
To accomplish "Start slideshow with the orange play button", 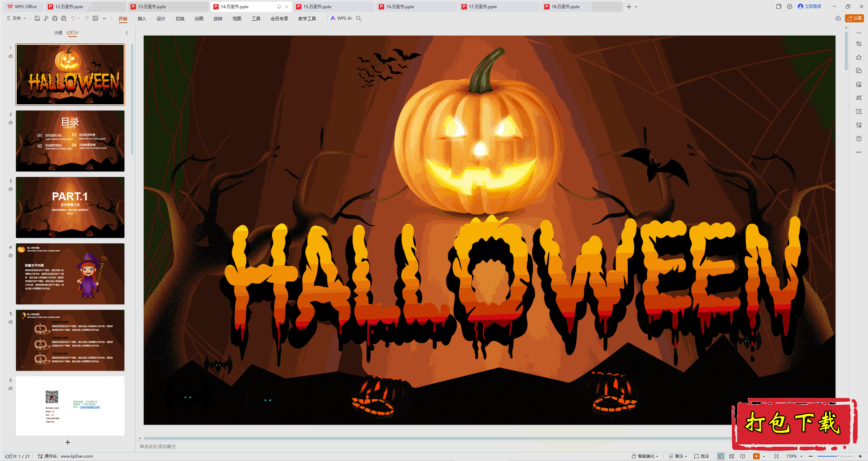I will point(756,456).
